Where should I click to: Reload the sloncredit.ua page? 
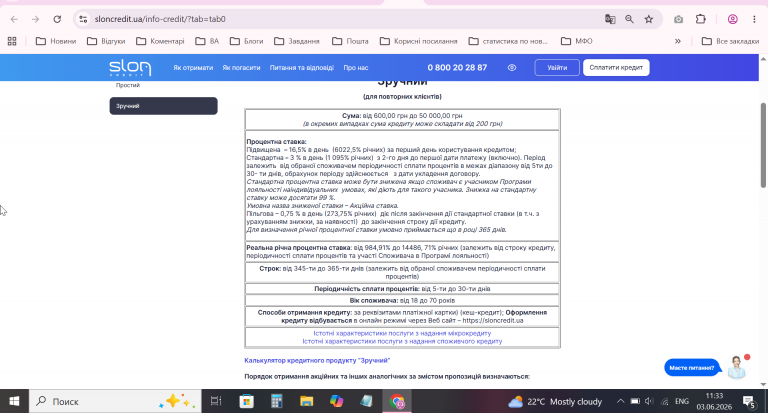tap(57, 19)
